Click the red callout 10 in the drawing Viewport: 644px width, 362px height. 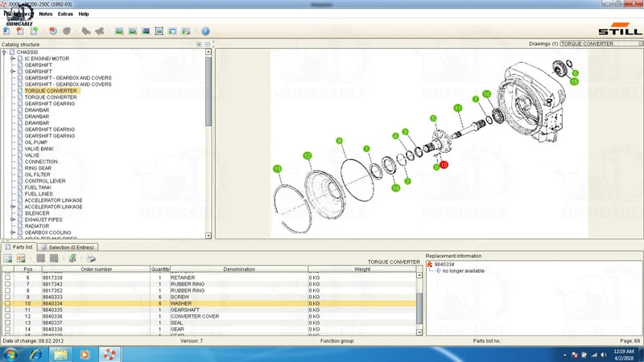click(x=444, y=165)
